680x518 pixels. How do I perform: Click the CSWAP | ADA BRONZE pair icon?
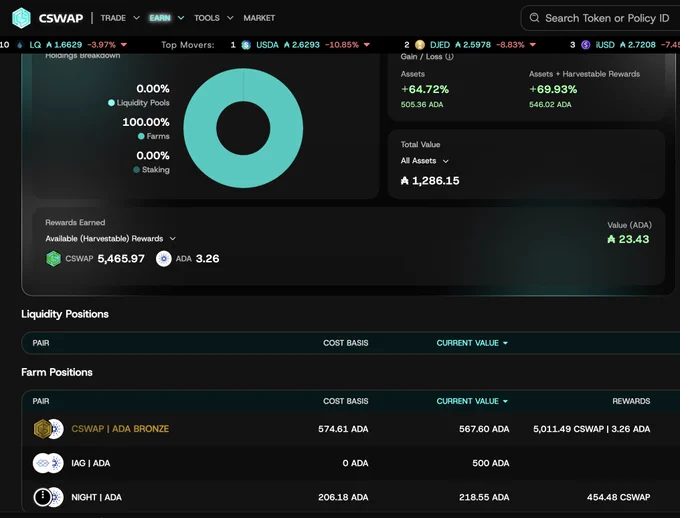click(x=48, y=429)
